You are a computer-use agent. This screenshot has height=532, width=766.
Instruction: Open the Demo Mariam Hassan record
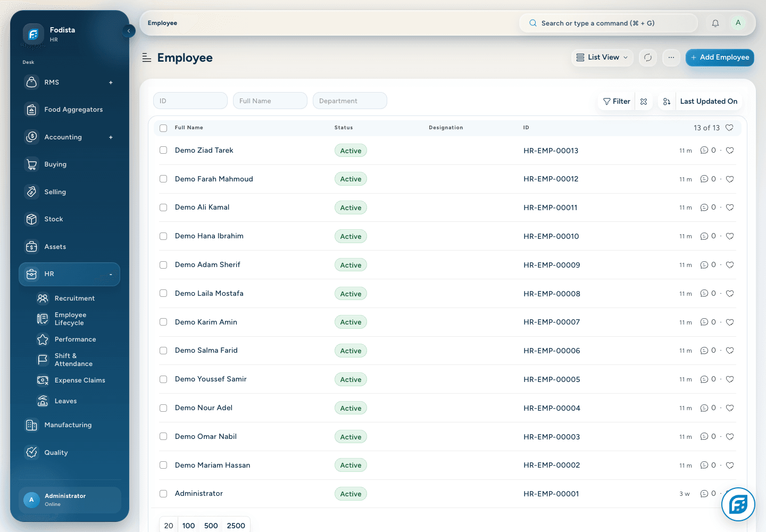click(x=212, y=465)
